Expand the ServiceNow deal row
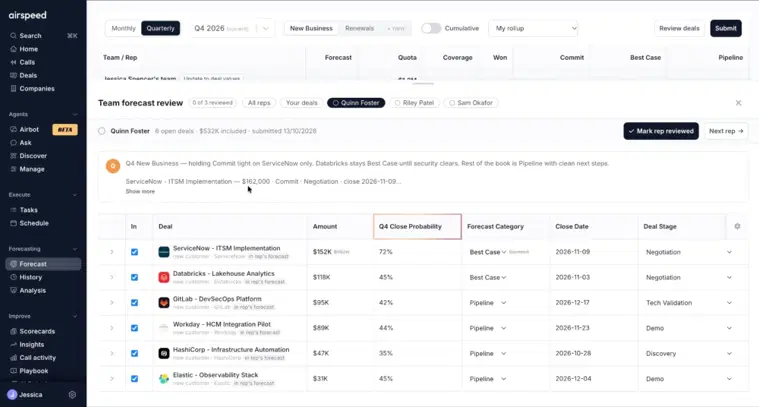Image resolution: width=759 pixels, height=407 pixels. pos(111,252)
